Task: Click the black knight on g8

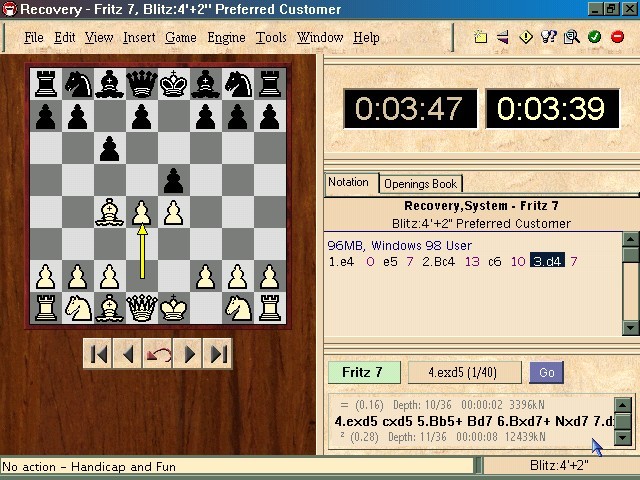Action: pyautogui.click(x=238, y=84)
